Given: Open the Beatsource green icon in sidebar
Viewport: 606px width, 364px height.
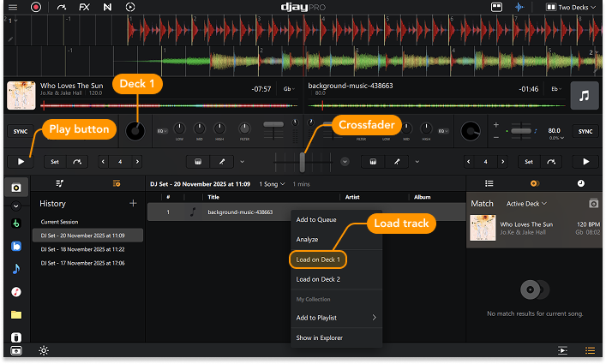Looking at the screenshot, I should 15,224.
